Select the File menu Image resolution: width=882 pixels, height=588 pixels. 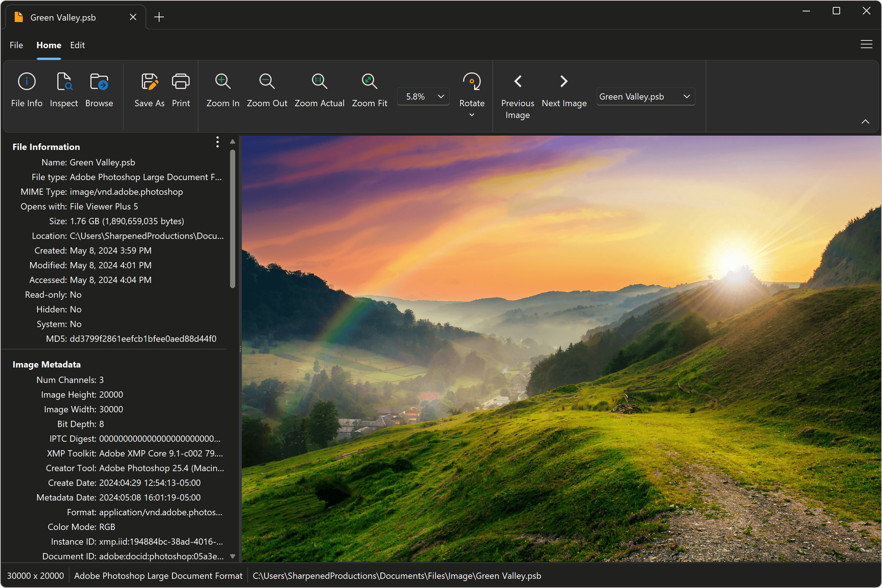(17, 44)
